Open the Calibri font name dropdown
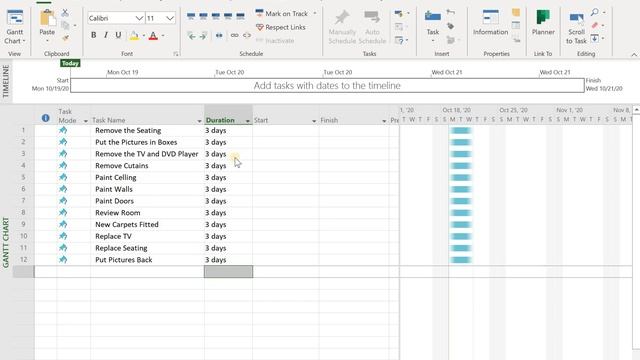This screenshot has width=640, height=360. pos(139,18)
